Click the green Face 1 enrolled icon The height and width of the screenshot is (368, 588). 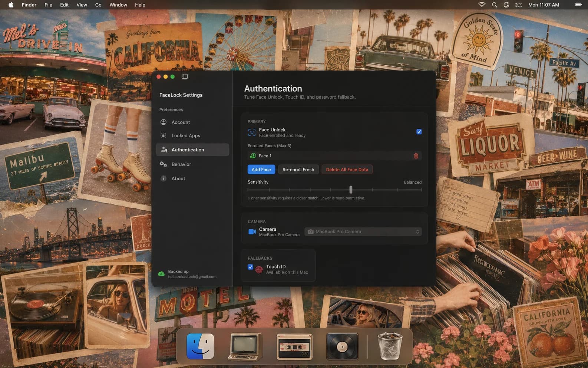[253, 156]
